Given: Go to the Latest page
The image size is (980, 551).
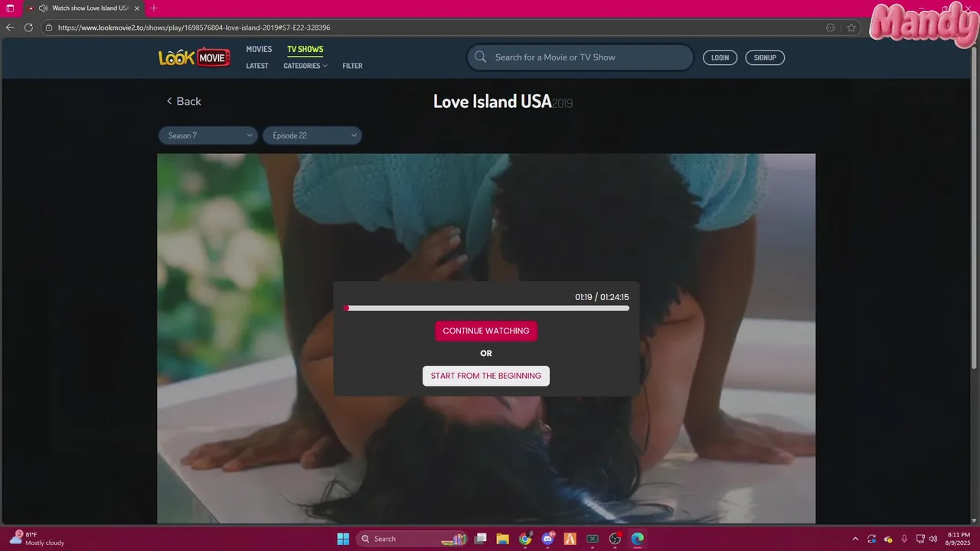Looking at the screenshot, I should click(x=257, y=66).
